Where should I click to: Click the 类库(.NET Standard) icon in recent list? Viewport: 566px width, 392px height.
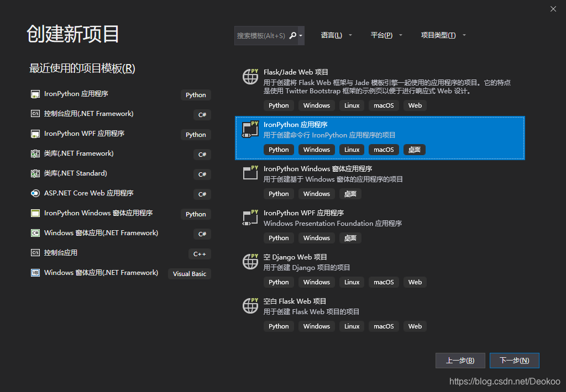(35, 173)
